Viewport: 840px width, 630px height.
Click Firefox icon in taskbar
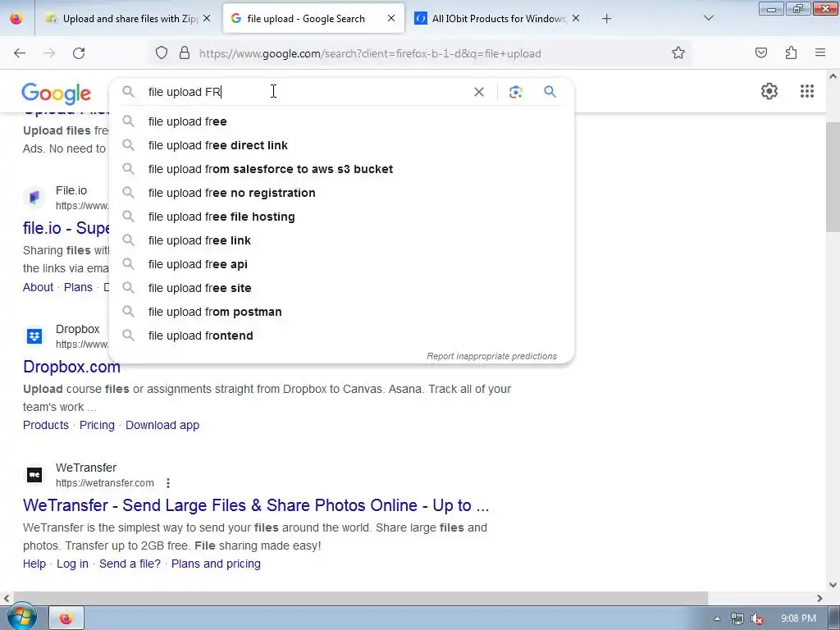pos(66,619)
